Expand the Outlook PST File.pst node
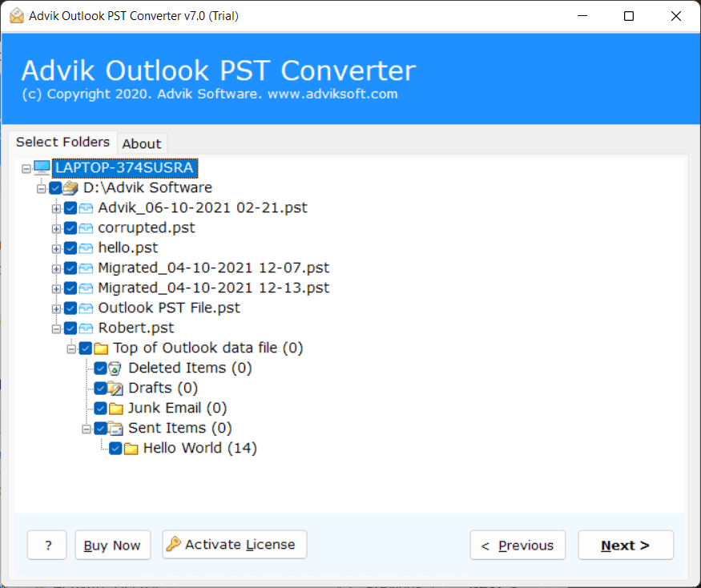Image resolution: width=701 pixels, height=588 pixels. (56, 309)
